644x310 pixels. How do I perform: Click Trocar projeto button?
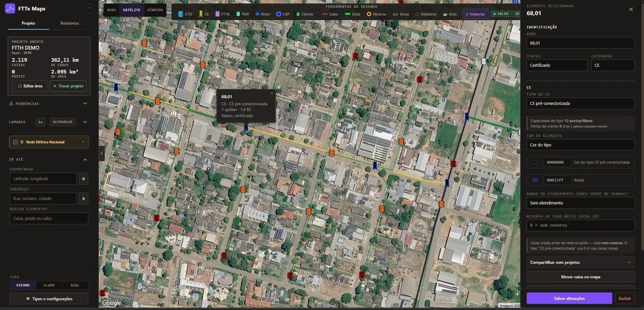[x=68, y=86]
